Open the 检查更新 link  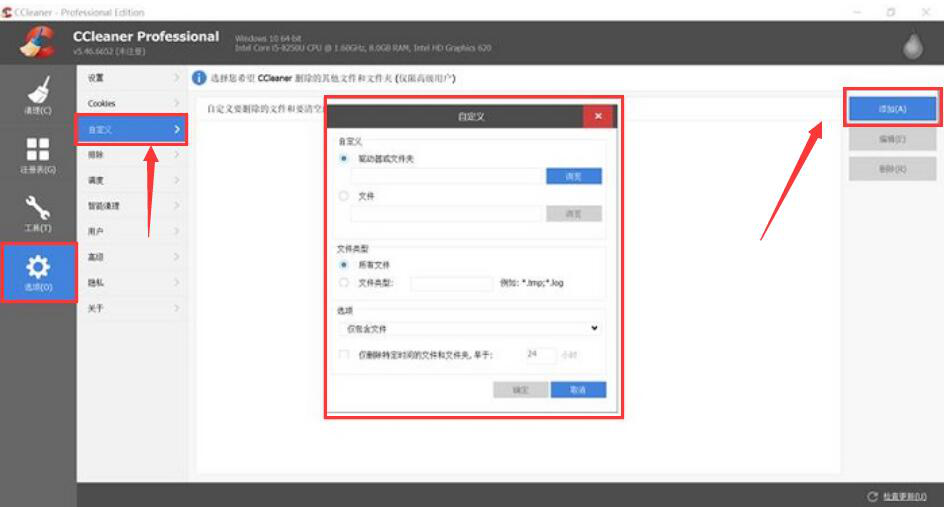click(x=905, y=496)
